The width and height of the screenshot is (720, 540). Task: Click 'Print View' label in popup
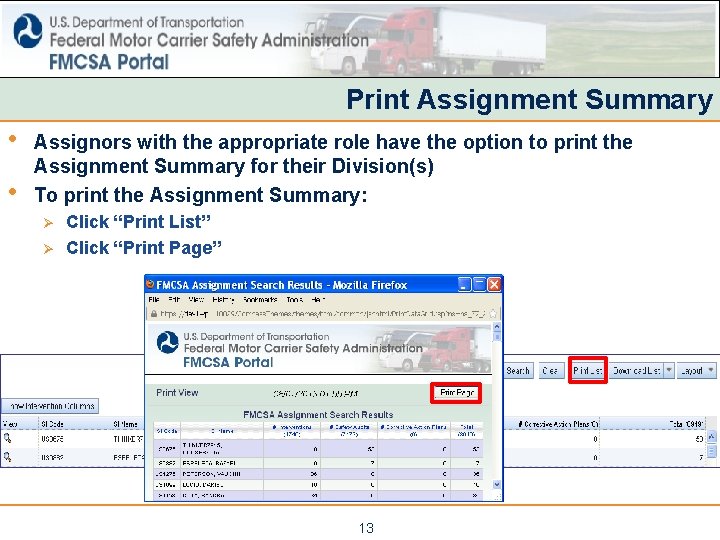click(x=177, y=393)
